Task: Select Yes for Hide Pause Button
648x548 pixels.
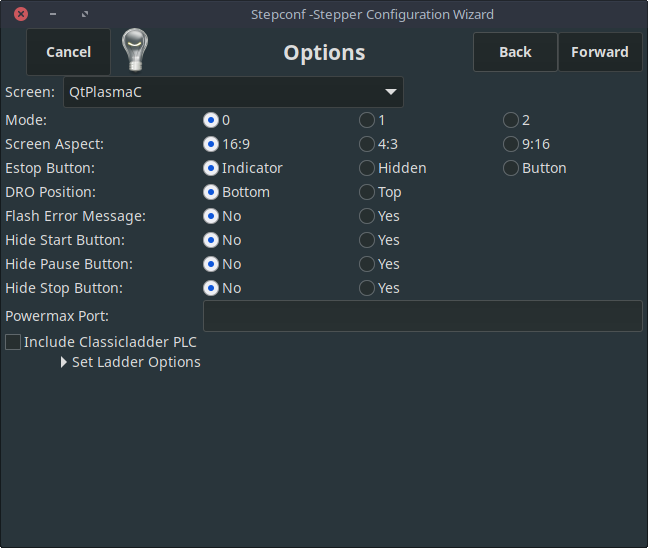Action: click(368, 264)
